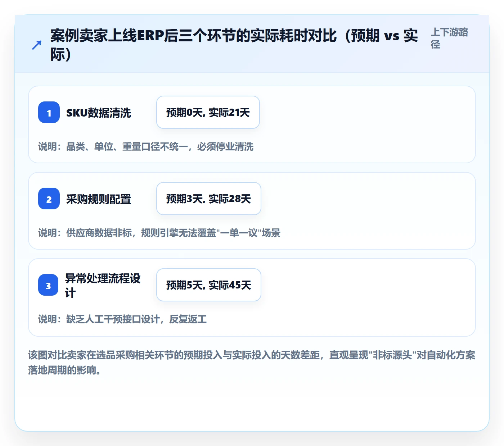The height and width of the screenshot is (446, 504).
Task: Click the 缺乏人工干预接口设计 description line
Action: point(122,319)
